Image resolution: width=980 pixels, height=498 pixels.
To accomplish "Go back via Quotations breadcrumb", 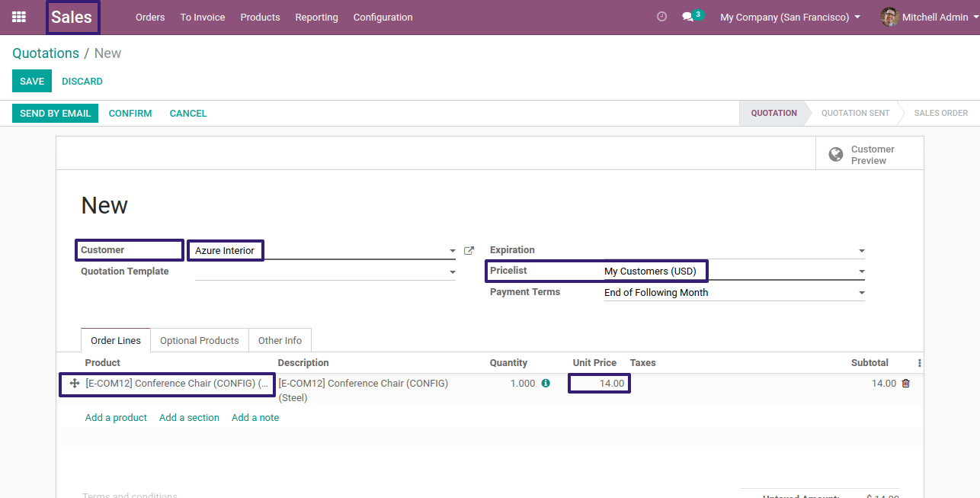I will tap(46, 53).
